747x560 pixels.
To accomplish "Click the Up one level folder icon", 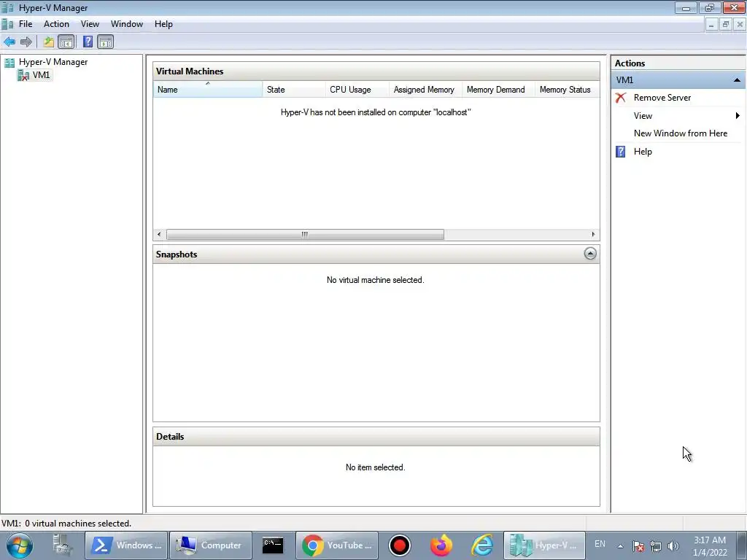I will point(49,42).
